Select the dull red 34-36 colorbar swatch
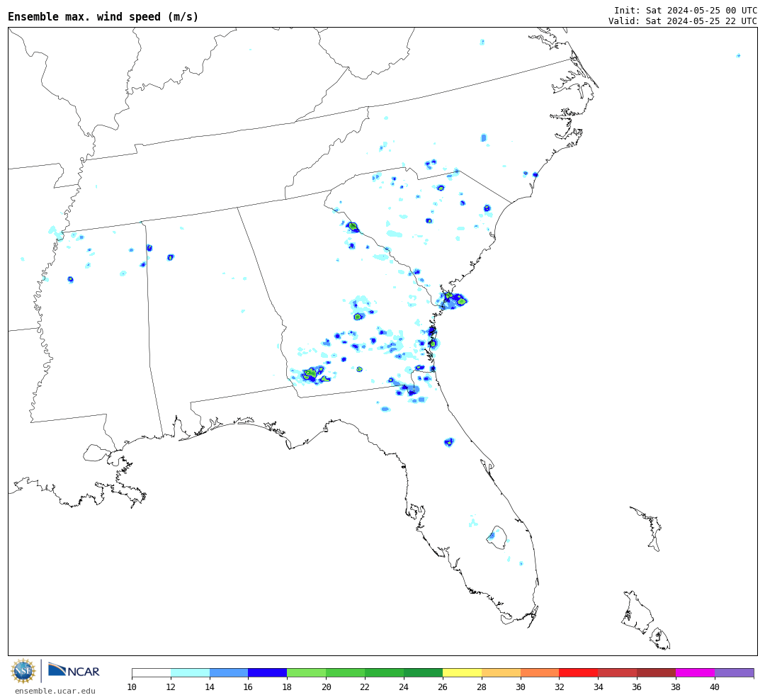The height and width of the screenshot is (700, 765). 618,672
